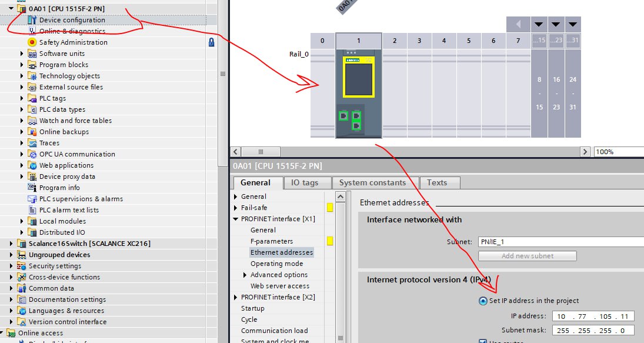
Task: Click the Software units folder icon
Action: (x=32, y=54)
